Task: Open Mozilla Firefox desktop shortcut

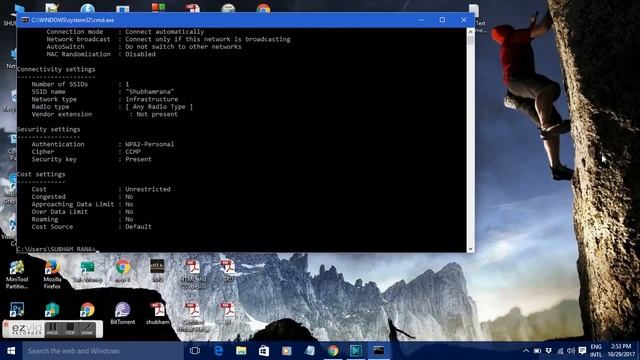Action: tap(52, 275)
